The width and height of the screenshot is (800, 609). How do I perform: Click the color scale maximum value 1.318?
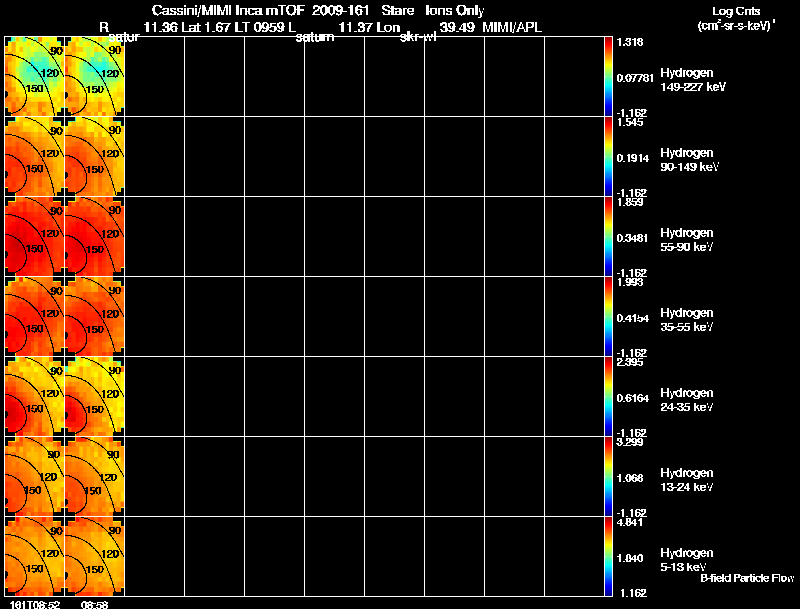[x=630, y=42]
